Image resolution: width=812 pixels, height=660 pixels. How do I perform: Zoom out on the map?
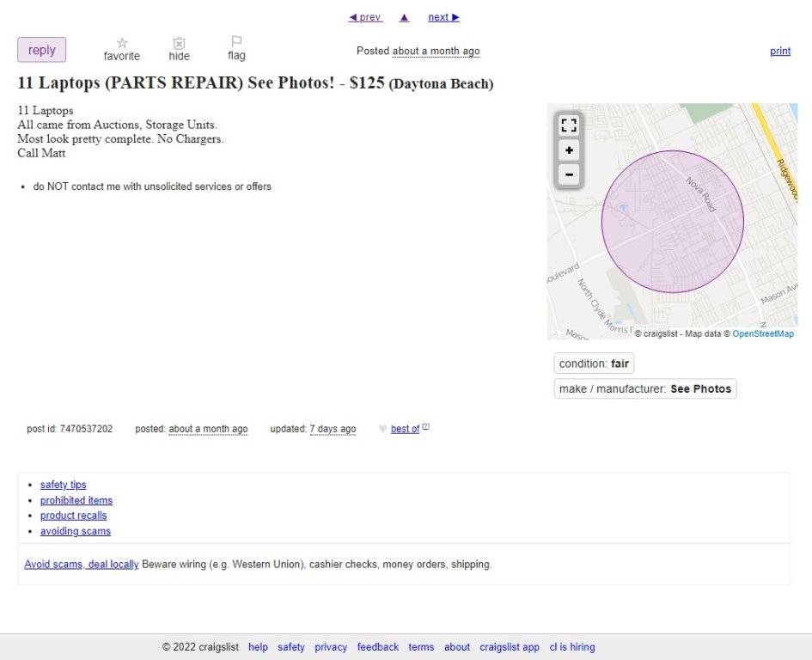(x=569, y=174)
